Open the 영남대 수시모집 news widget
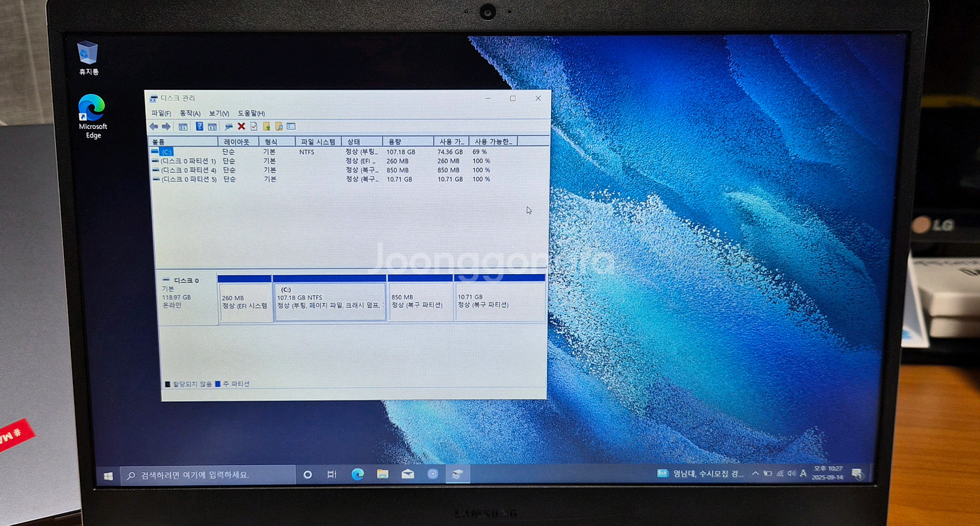 click(700, 473)
